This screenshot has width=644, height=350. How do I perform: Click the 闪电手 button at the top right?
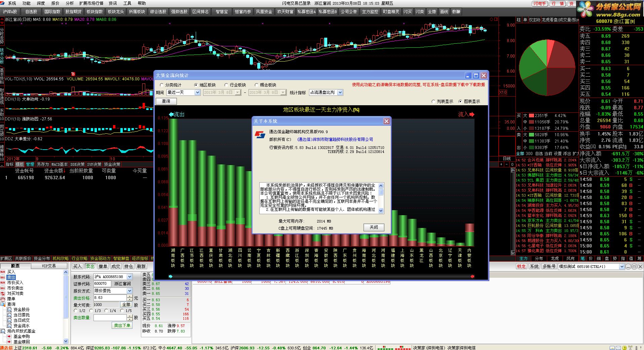[540, 3]
